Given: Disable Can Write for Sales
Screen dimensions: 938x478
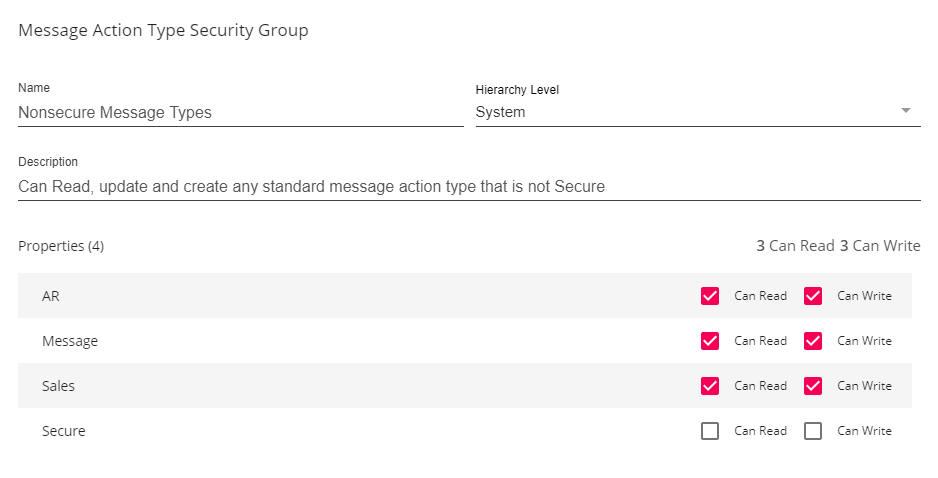Looking at the screenshot, I should tap(813, 386).
